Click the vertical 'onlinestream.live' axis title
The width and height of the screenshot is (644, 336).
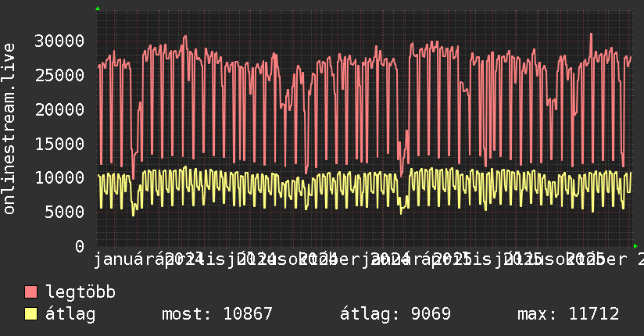pos(9,129)
